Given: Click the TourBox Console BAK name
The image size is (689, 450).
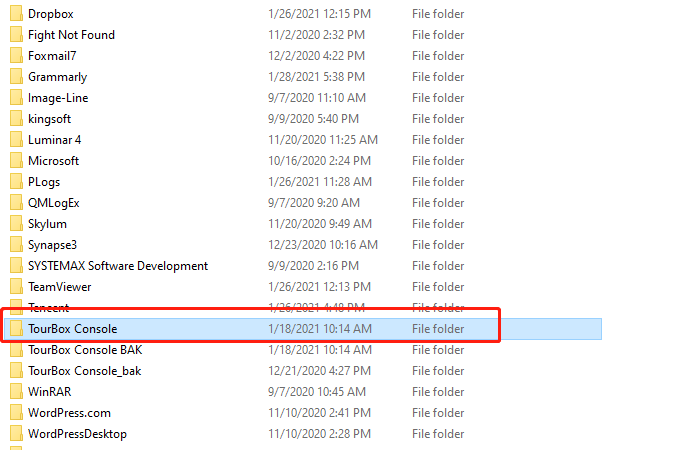Looking at the screenshot, I should point(85,350).
